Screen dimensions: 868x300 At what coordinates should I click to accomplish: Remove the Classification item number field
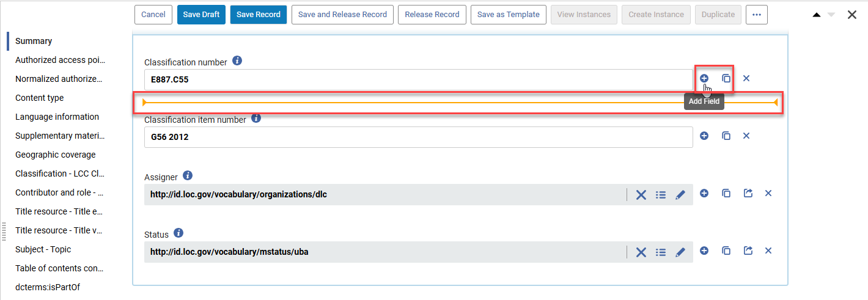click(x=746, y=136)
